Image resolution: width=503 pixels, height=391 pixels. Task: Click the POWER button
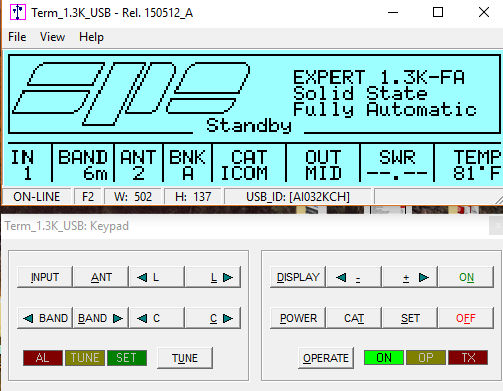pyautogui.click(x=298, y=318)
